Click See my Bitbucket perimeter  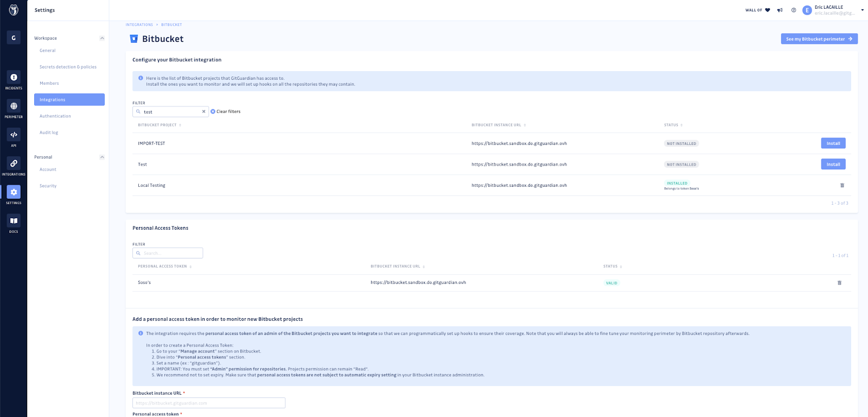(819, 39)
